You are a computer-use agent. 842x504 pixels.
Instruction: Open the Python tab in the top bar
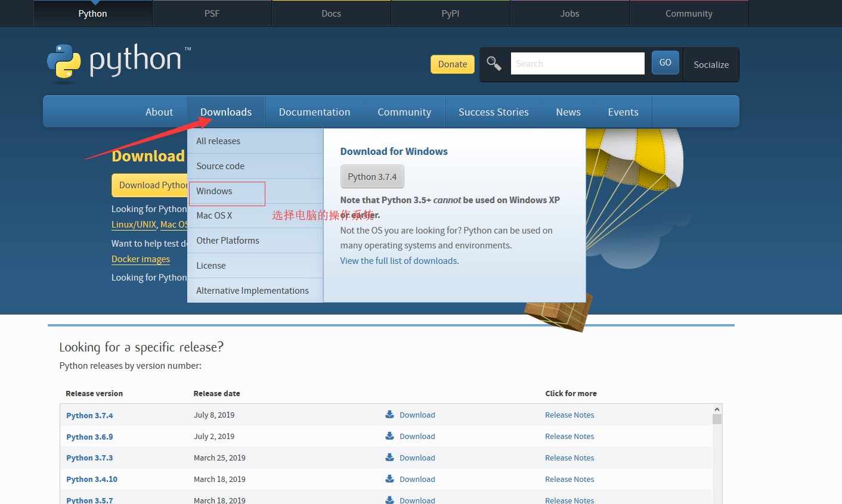(93, 14)
